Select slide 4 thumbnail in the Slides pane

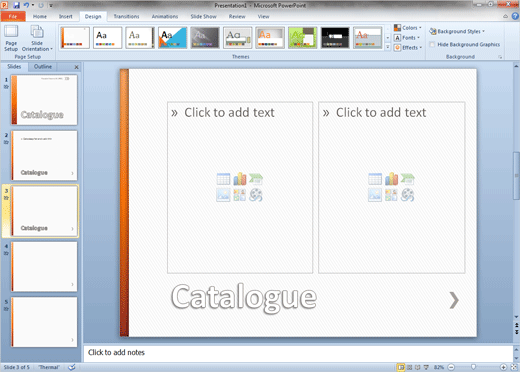coord(44,266)
